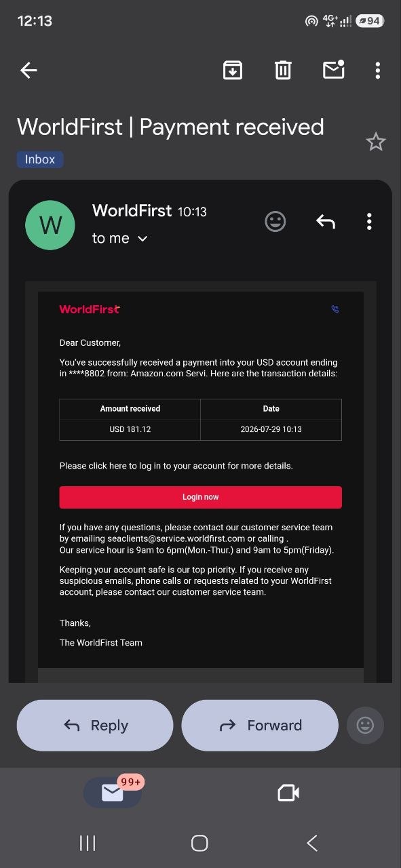Screen dimensions: 401x868
Task: Switch to the Meet video camera tab
Action: [288, 792]
